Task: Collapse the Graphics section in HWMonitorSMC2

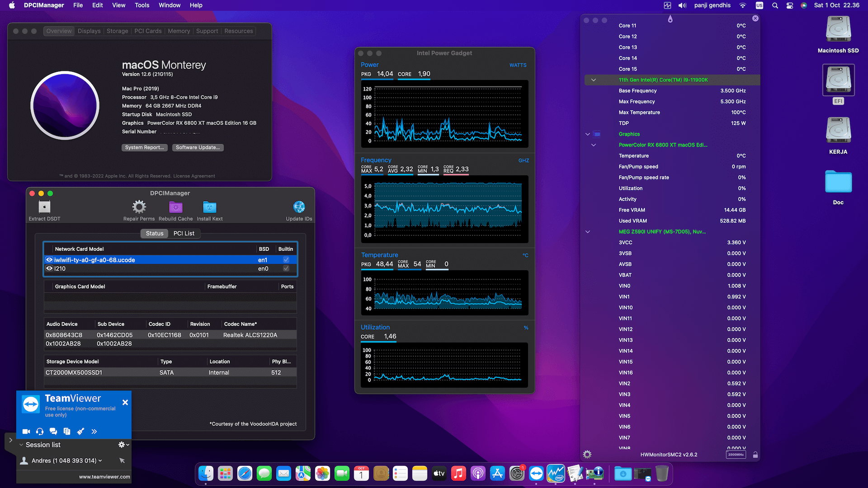Action: [x=588, y=134]
